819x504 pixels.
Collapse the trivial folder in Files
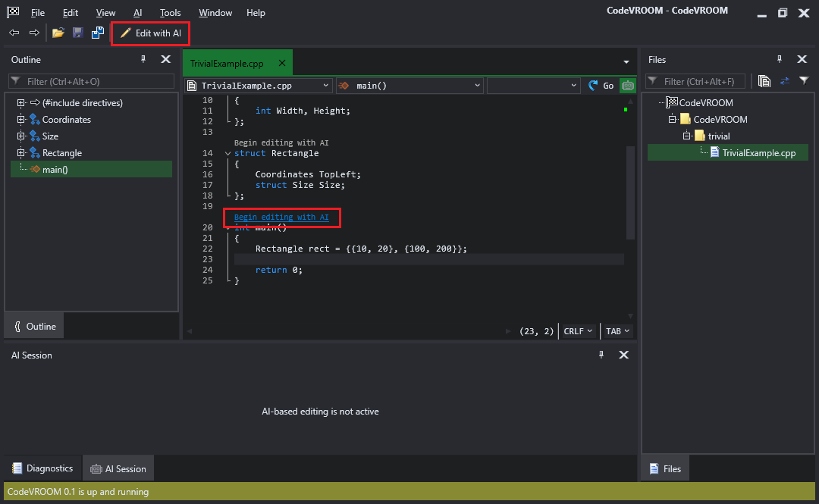687,136
